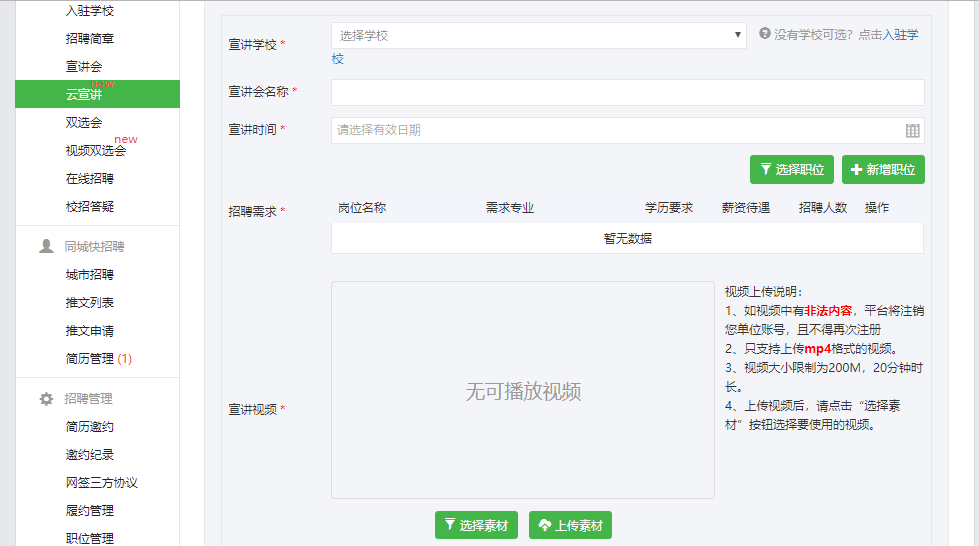Open the 选择学校 dropdown

click(538, 36)
